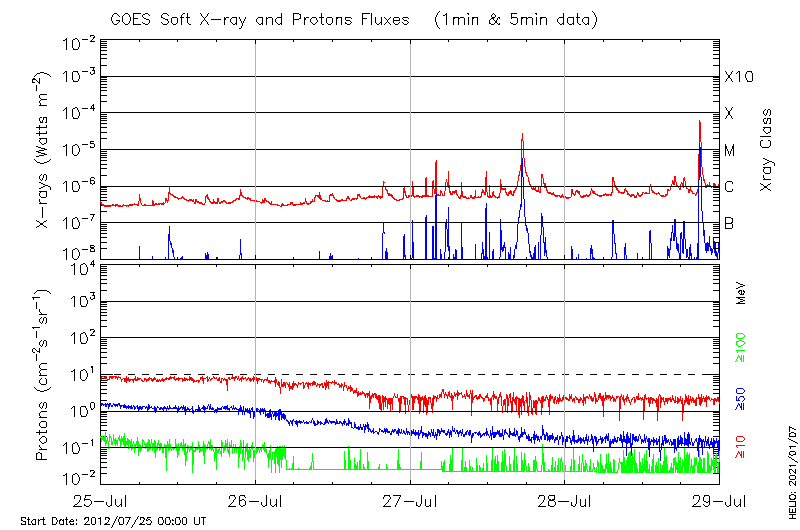800x530 pixels.
Task: Click the rotated 'Xray Class' axis title
Action: click(767, 150)
